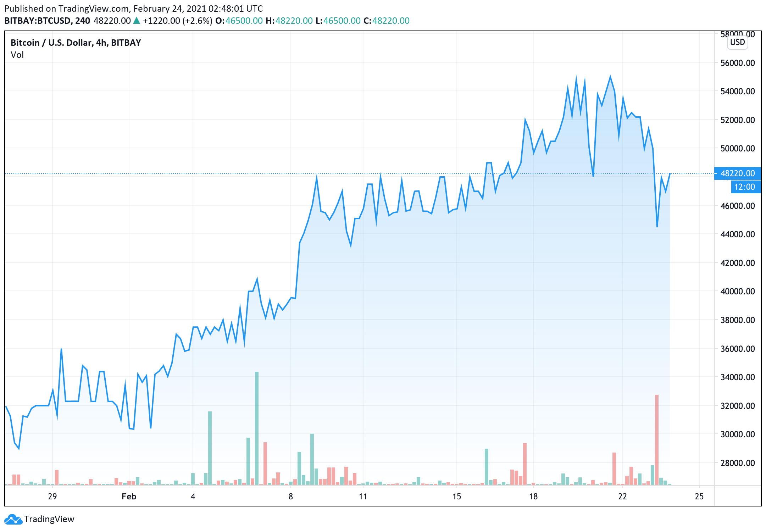Click the 12:00 countdown label
The image size is (766, 532).
coord(746,187)
